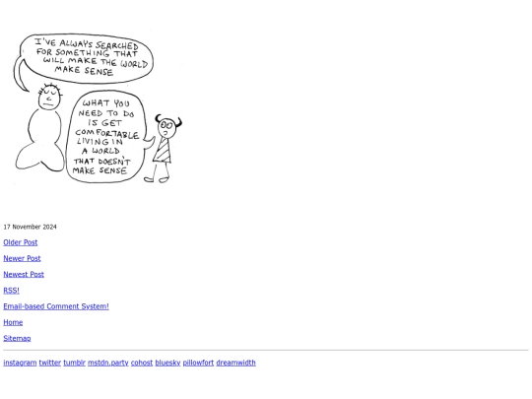Screen dimensions: 532x399
Task: Click the seated blob character drawing
Action: click(42, 127)
